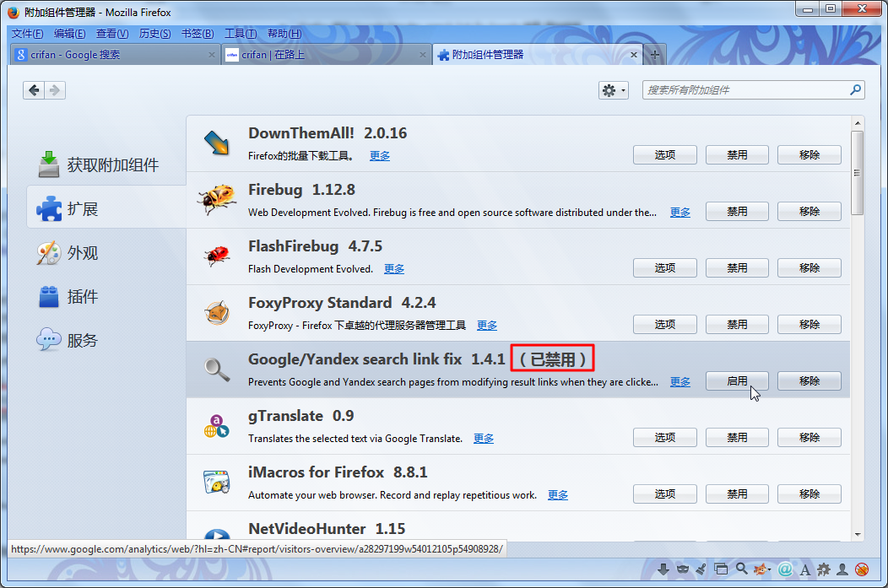This screenshot has height=588, width=888.
Task: Click the gTranslate icon
Action: click(x=217, y=426)
